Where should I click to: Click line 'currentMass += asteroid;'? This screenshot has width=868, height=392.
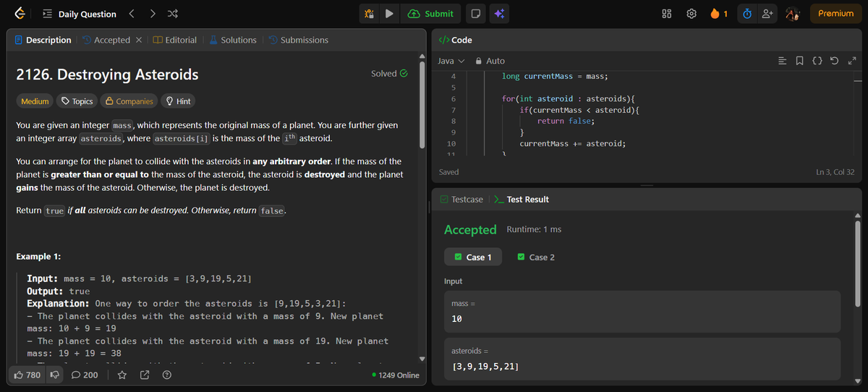(x=572, y=144)
